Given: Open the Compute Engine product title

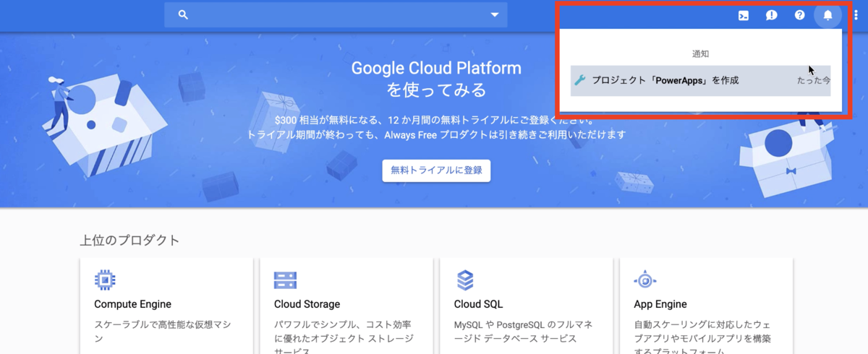Looking at the screenshot, I should coord(132,304).
